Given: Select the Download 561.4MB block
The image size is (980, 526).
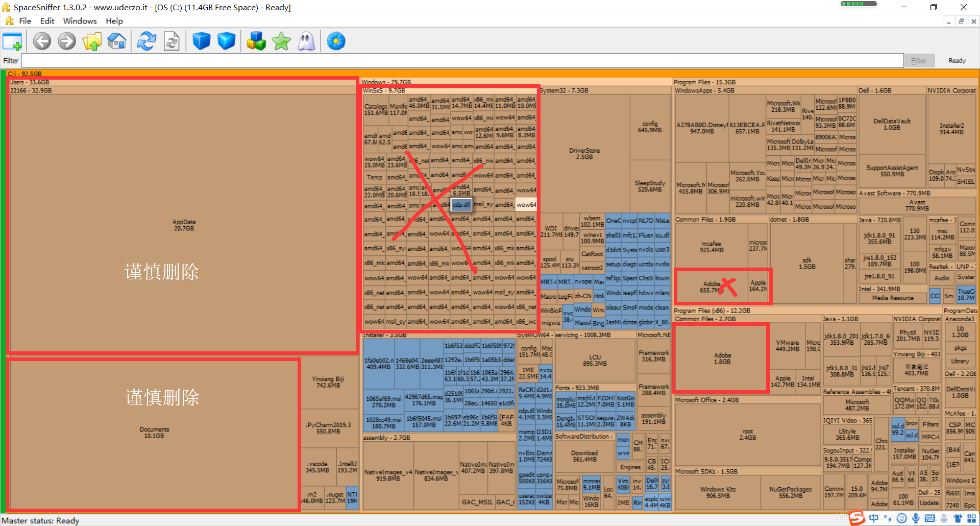Looking at the screenshot, I should point(584,456).
